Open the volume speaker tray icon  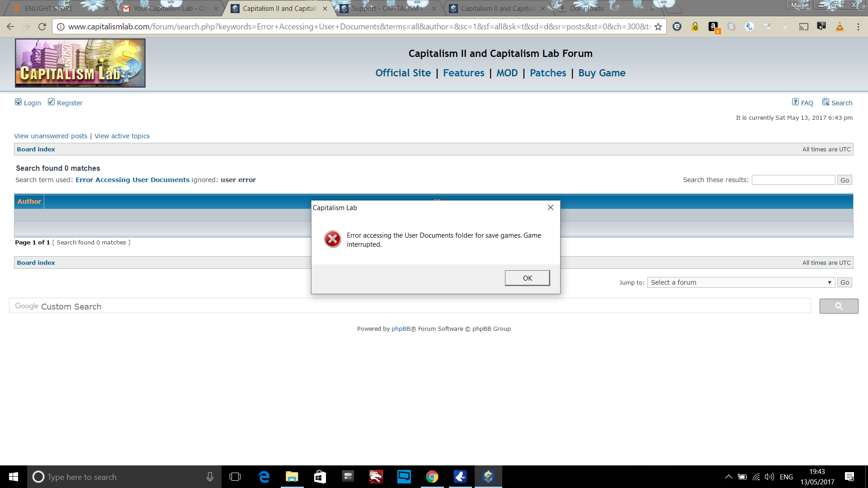tap(769, 477)
